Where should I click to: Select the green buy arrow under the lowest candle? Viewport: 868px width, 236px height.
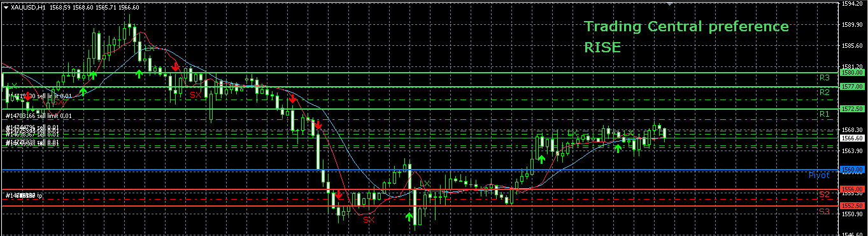[x=409, y=218]
